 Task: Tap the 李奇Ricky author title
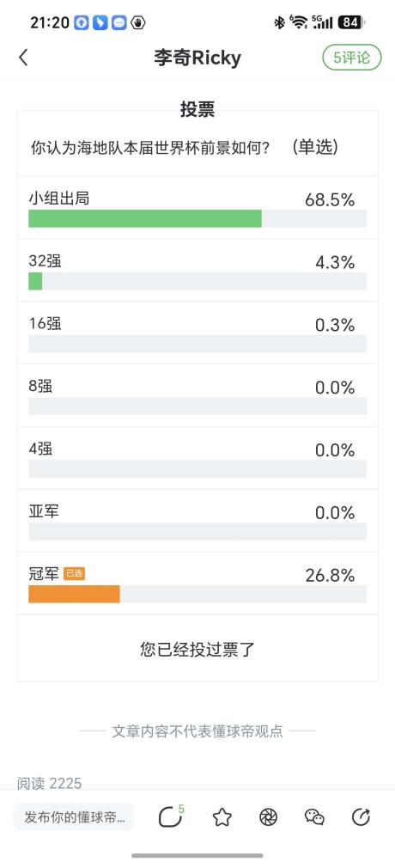point(197,58)
